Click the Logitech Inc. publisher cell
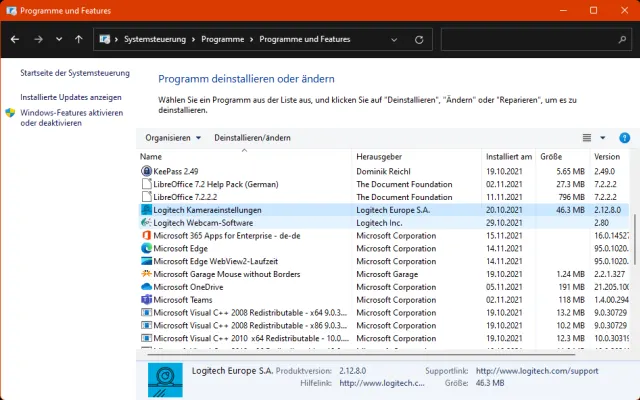The image size is (640, 400). click(379, 223)
